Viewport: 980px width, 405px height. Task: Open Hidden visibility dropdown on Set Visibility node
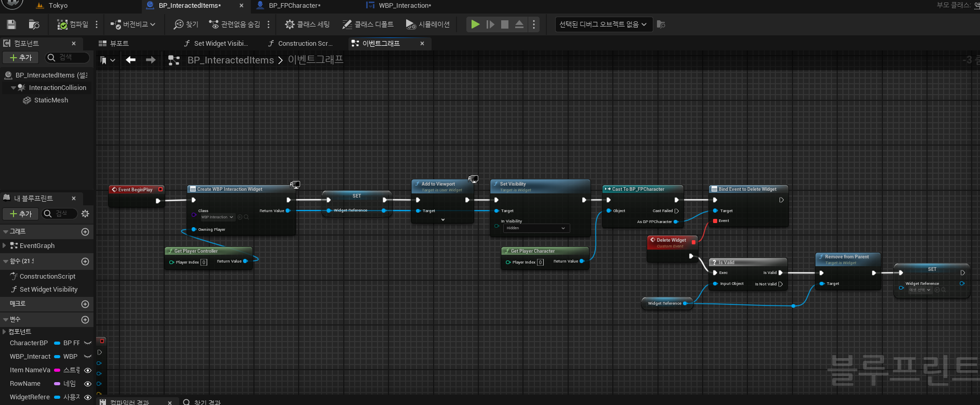[x=536, y=228]
